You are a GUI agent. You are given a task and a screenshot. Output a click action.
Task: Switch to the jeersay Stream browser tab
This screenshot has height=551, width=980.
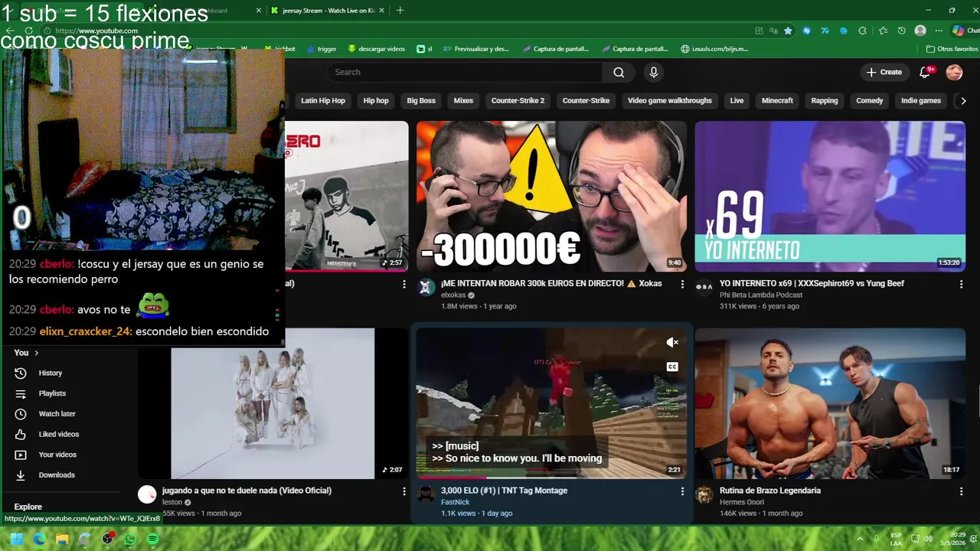328,11
